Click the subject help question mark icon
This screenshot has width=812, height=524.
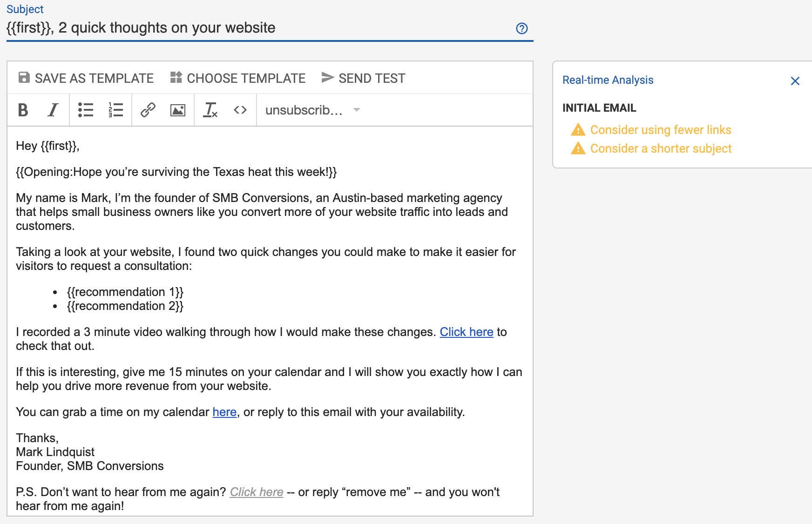[x=522, y=29]
